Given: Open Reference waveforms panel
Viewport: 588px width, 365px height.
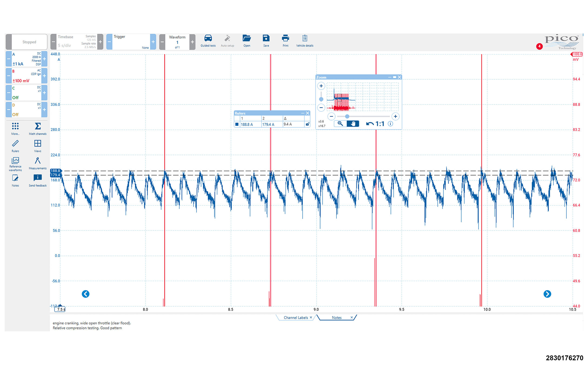Looking at the screenshot, I should pyautogui.click(x=15, y=161).
